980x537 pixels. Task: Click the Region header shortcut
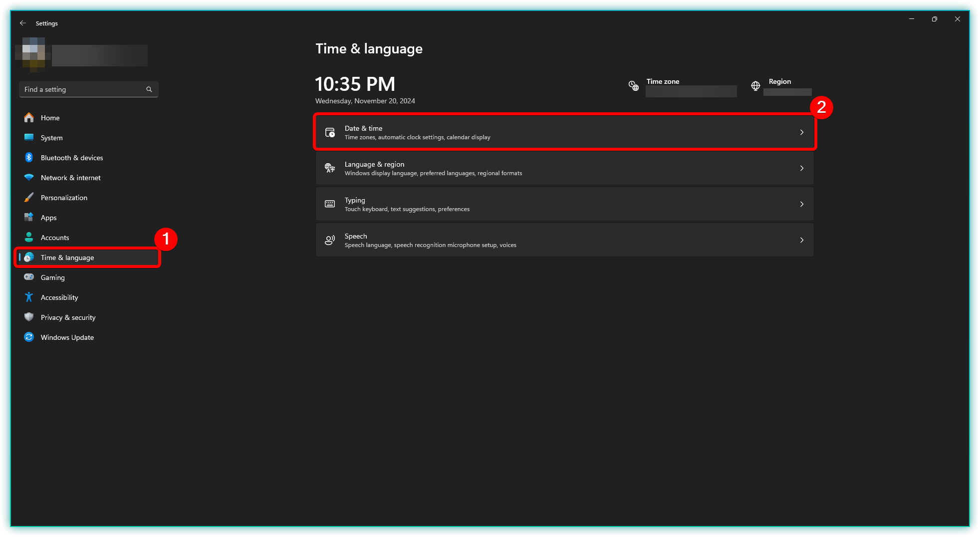(x=781, y=87)
